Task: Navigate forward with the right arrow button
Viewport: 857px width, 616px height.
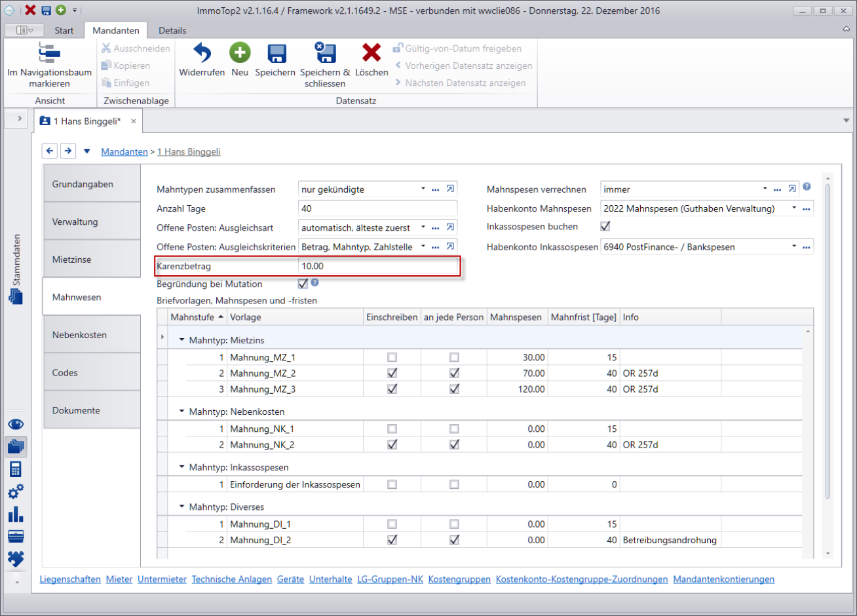Action: (x=68, y=151)
